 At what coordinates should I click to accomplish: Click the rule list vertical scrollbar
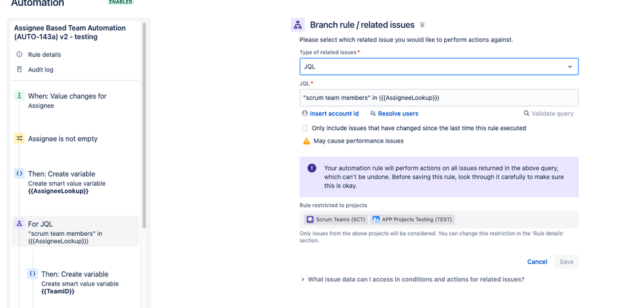(x=144, y=125)
